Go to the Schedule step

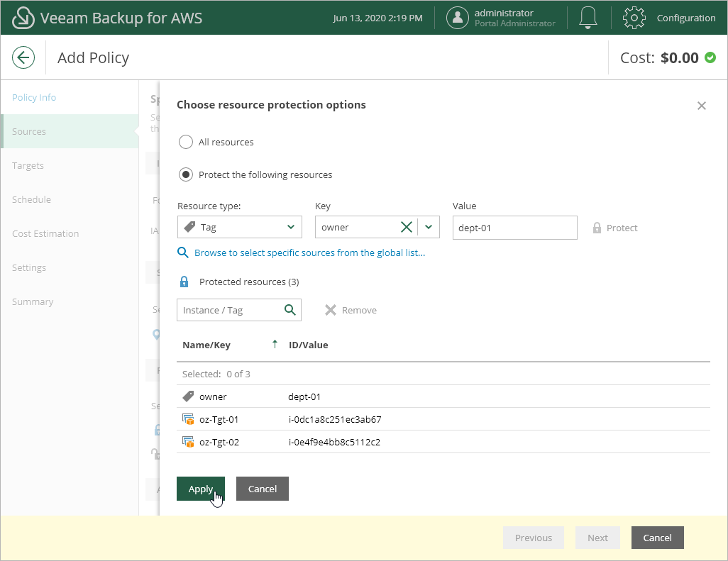[x=70, y=199]
